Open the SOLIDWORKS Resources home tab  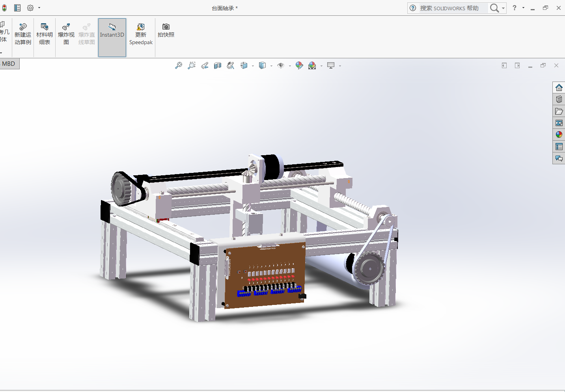559,87
